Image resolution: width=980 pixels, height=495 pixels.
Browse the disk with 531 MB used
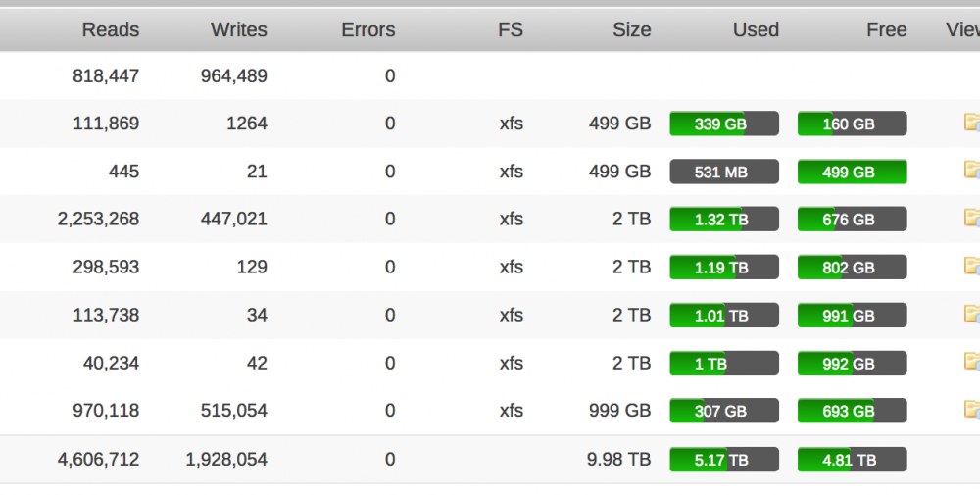[972, 171]
